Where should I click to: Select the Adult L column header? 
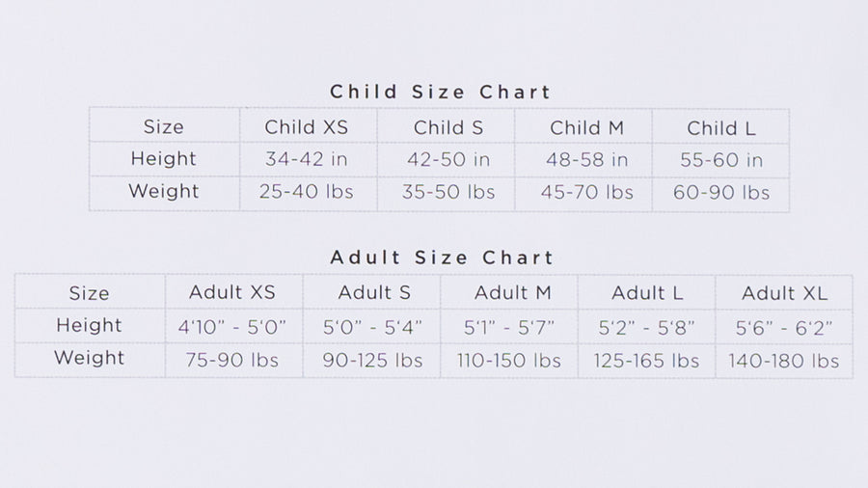point(647,293)
